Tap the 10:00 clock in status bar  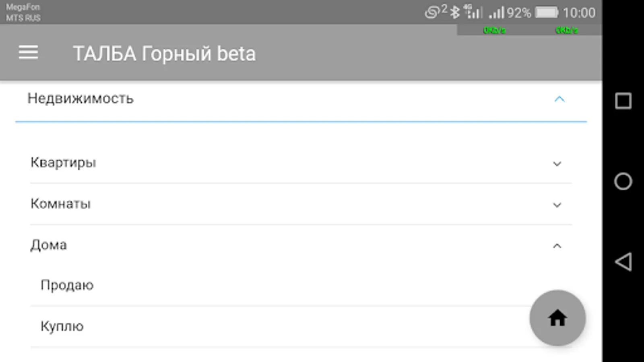click(x=579, y=13)
